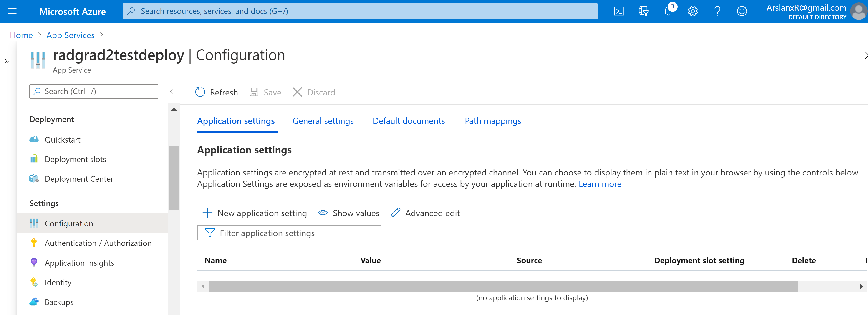Click New application setting button
The height and width of the screenshot is (315, 868).
pos(255,213)
